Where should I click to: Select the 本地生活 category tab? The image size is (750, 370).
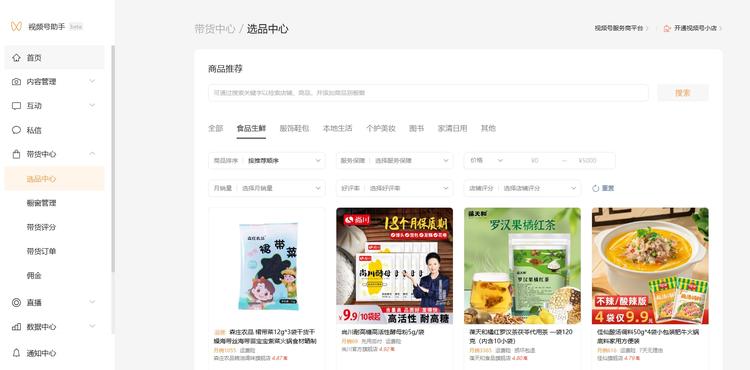coord(337,128)
